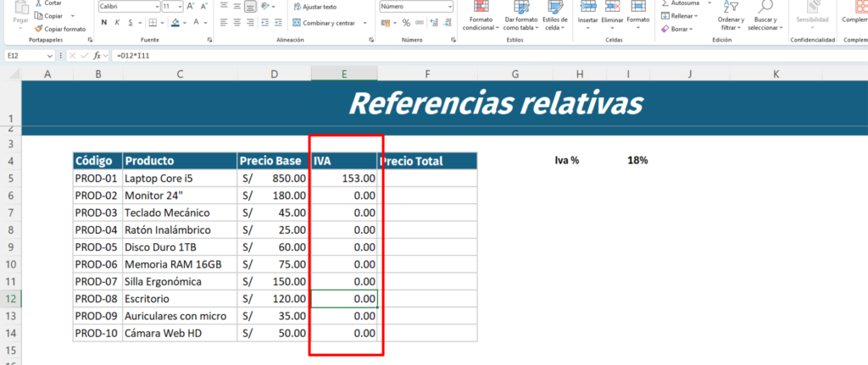Click the Cortar scissors icon
The width and height of the screenshot is (868, 365).
(38, 3)
